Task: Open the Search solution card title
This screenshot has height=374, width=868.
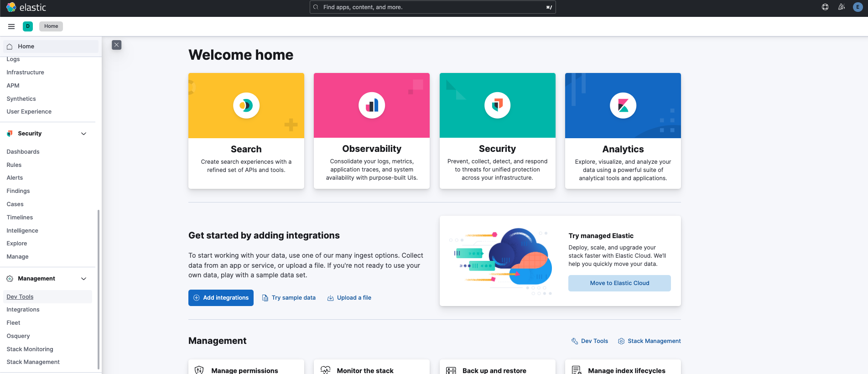Action: [x=246, y=149]
